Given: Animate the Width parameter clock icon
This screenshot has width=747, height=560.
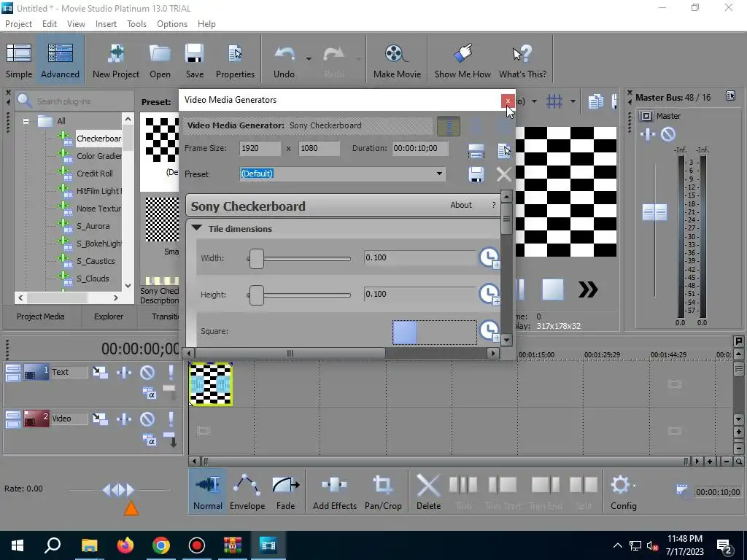Looking at the screenshot, I should point(489,257).
